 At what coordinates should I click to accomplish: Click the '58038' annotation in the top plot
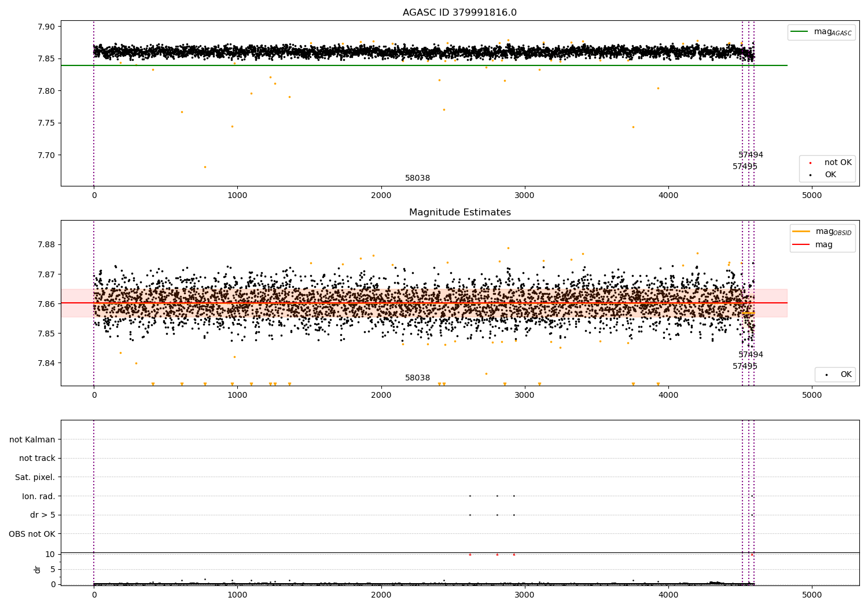[x=417, y=178]
